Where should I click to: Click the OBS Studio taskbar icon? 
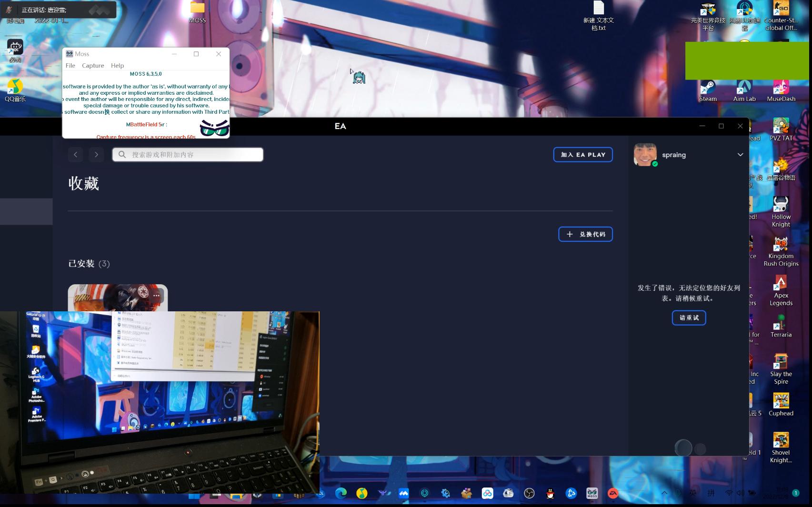click(529, 493)
